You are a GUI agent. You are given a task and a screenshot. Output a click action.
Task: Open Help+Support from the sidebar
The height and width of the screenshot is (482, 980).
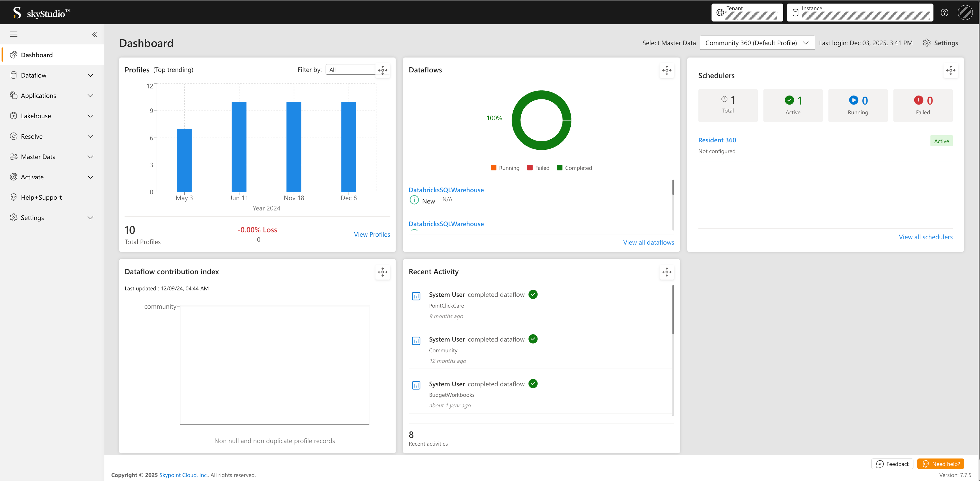click(x=14, y=197)
